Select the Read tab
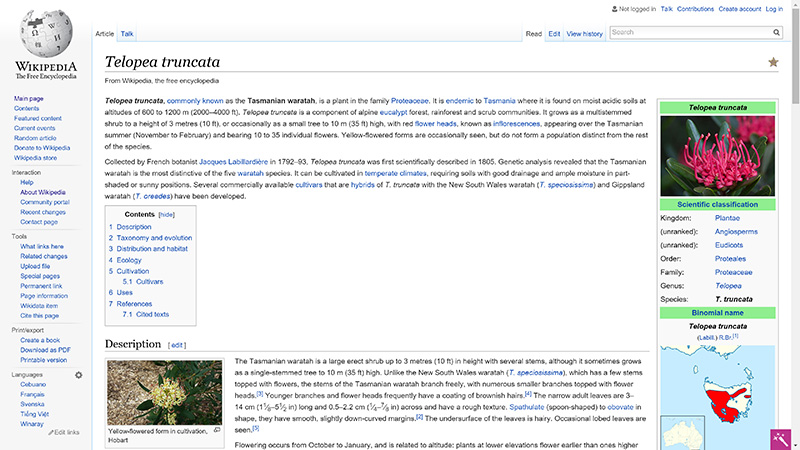The width and height of the screenshot is (800, 450). (534, 34)
